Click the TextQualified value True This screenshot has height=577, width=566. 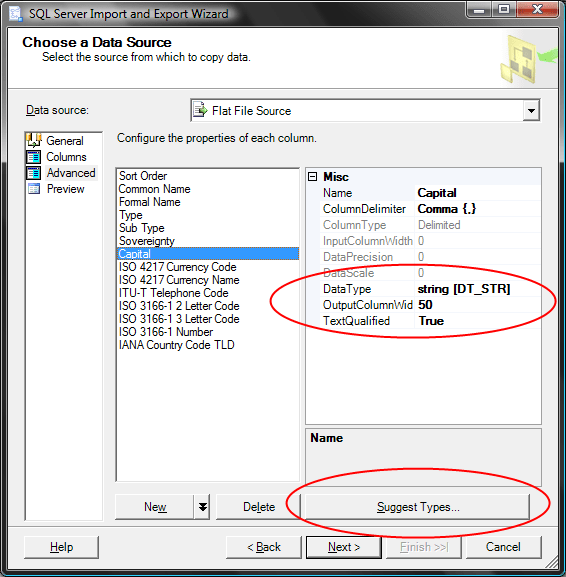[x=478, y=321]
